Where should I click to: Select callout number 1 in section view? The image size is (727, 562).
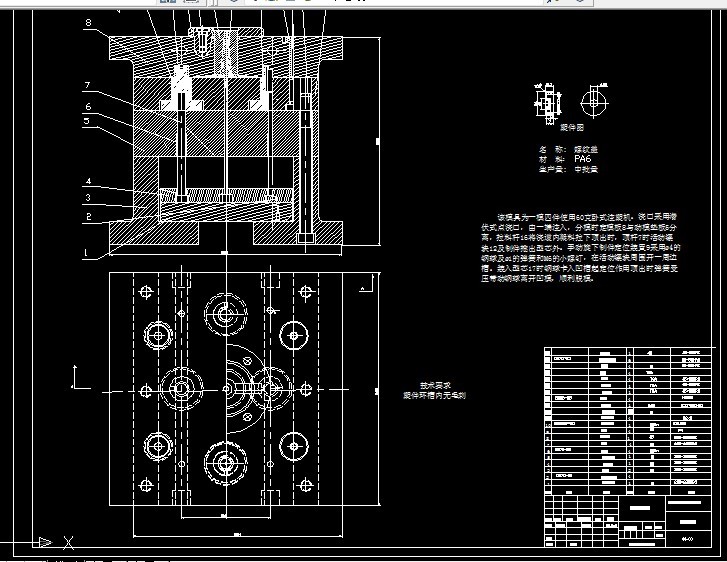click(x=85, y=253)
